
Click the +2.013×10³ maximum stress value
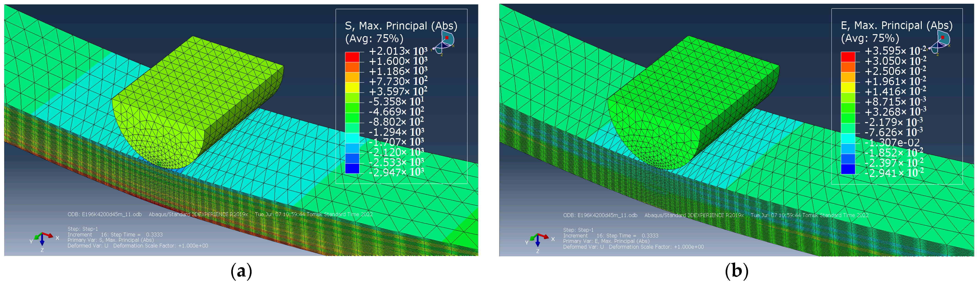click(398, 51)
